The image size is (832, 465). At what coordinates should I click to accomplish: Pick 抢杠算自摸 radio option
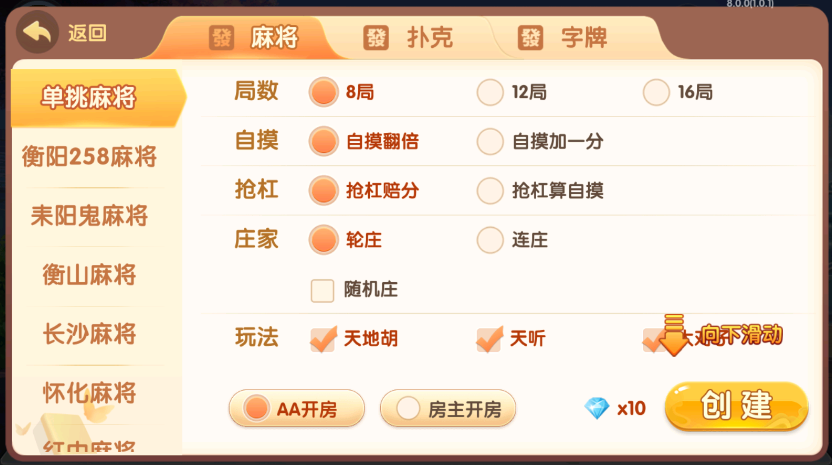coord(490,190)
